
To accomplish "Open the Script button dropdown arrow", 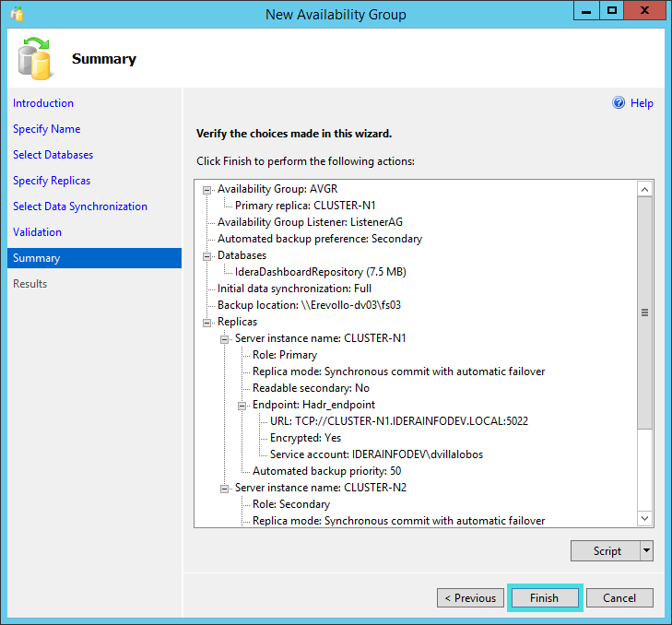I will (647, 550).
